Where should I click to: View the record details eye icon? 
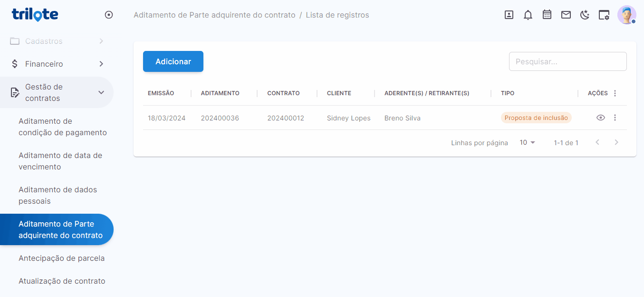(x=601, y=118)
